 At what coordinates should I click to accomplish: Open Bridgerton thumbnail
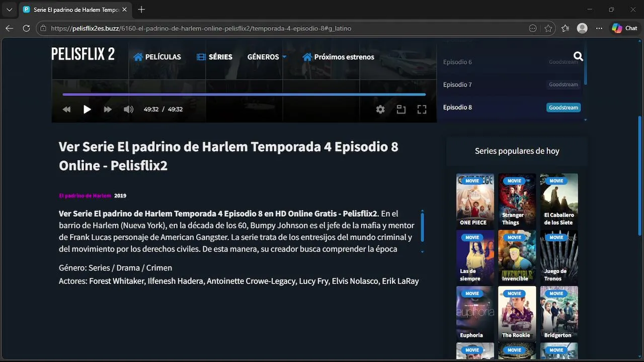coord(559,313)
